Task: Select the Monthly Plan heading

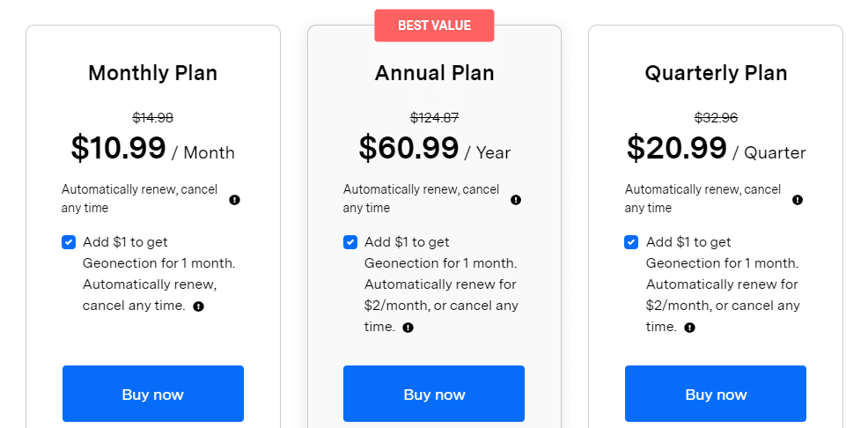Action: pyautogui.click(x=153, y=73)
